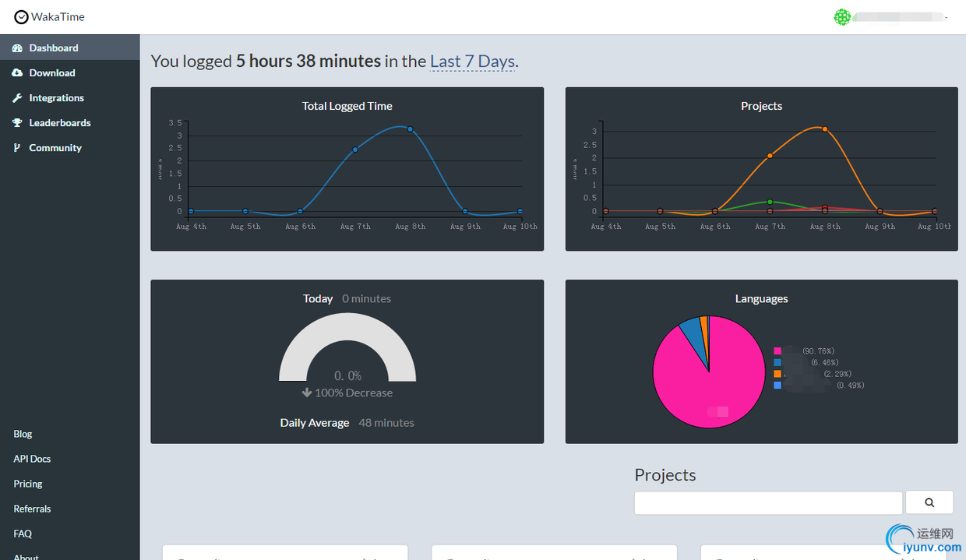
Task: Click the Community branch icon
Action: coord(17,148)
